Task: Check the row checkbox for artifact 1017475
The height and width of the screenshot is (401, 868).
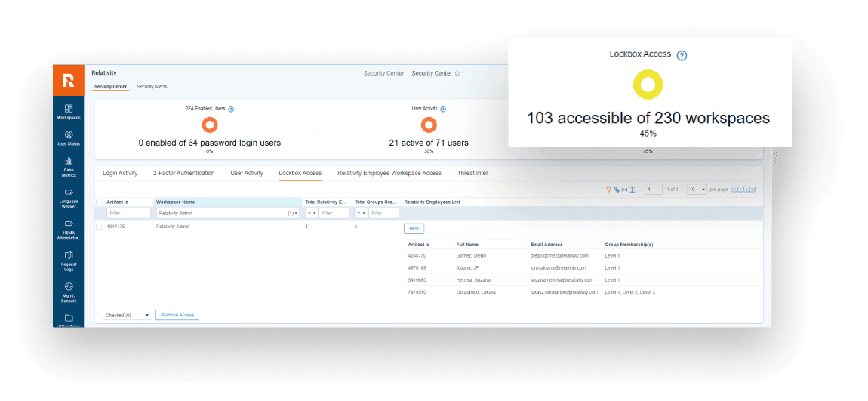Action: click(x=99, y=227)
